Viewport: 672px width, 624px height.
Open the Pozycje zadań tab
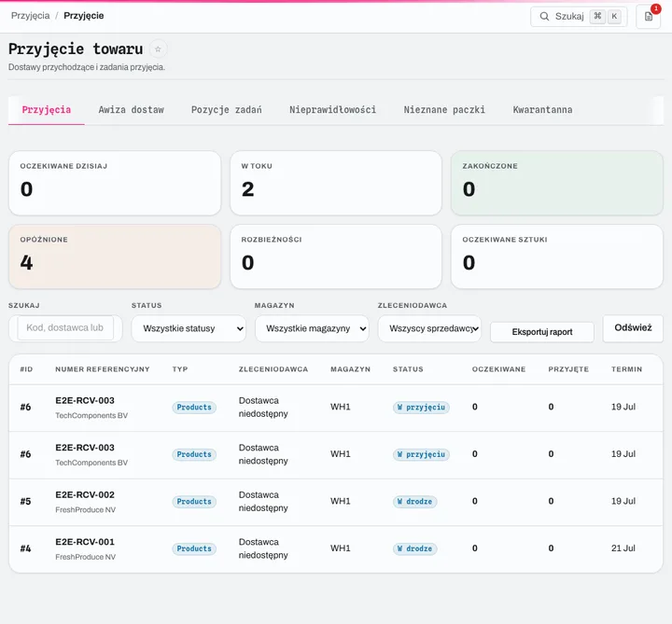point(226,110)
